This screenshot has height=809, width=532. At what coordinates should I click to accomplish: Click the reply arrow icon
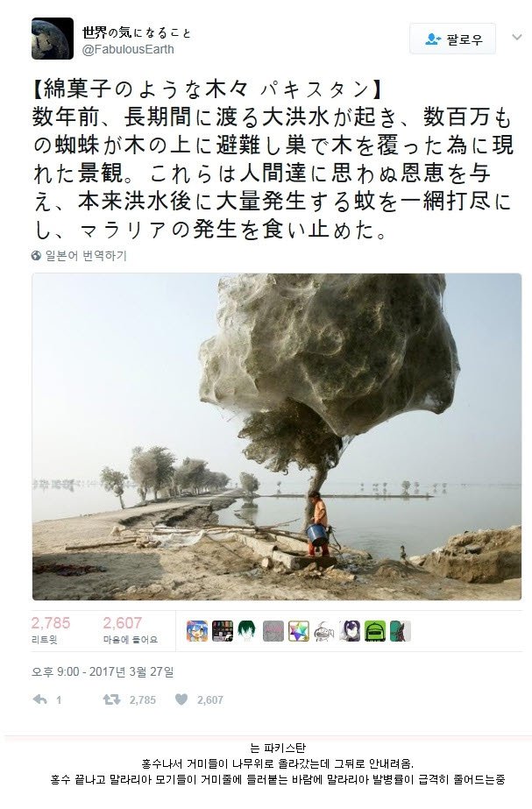pos(40,699)
